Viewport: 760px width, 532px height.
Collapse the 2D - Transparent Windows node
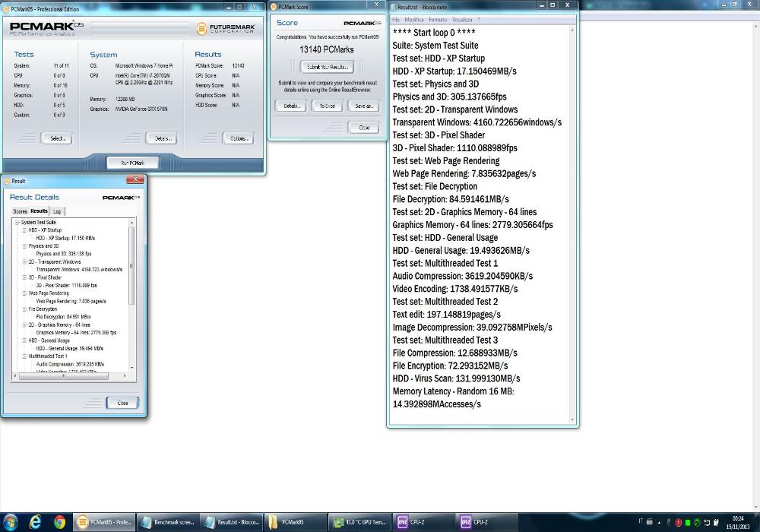24,261
